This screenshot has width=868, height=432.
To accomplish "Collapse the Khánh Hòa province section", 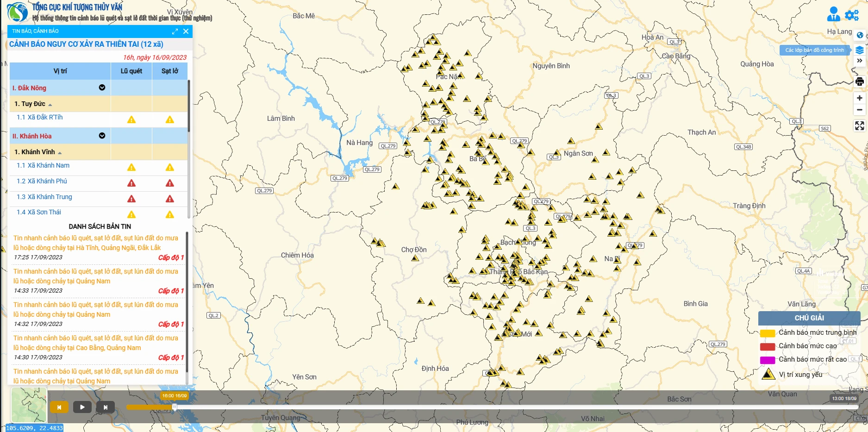I will (x=102, y=136).
